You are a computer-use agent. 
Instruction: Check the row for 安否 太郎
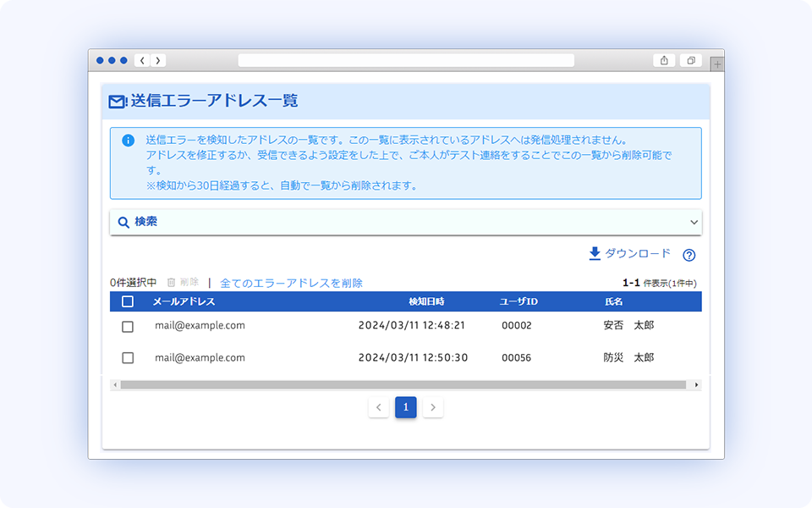coord(128,325)
